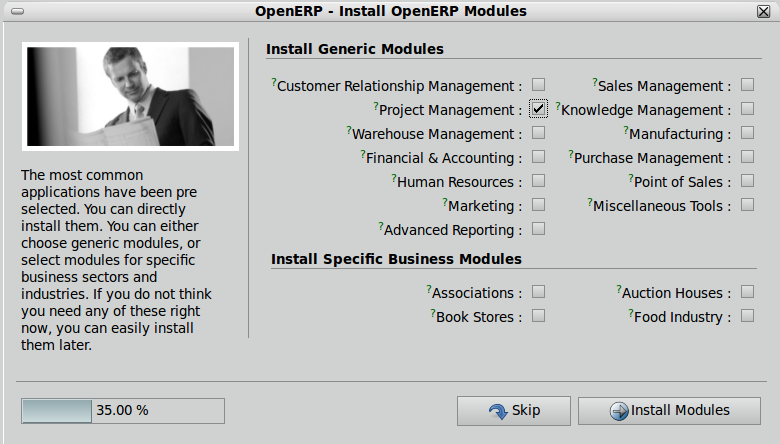
Task: Check the Human Resources checkbox
Action: pyautogui.click(x=538, y=181)
